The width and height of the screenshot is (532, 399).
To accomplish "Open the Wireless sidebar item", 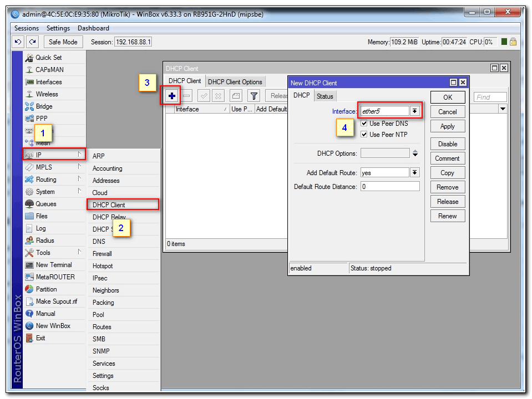I will pyautogui.click(x=47, y=94).
